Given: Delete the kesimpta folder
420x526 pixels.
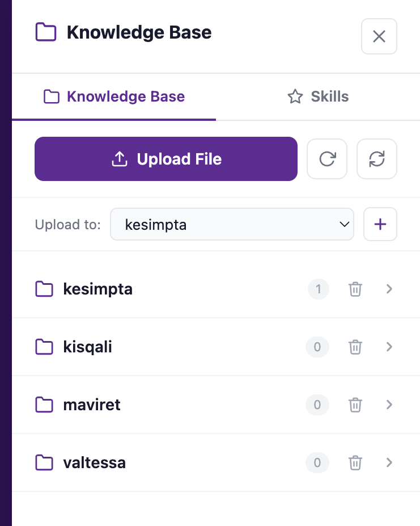Looking at the screenshot, I should pyautogui.click(x=355, y=289).
